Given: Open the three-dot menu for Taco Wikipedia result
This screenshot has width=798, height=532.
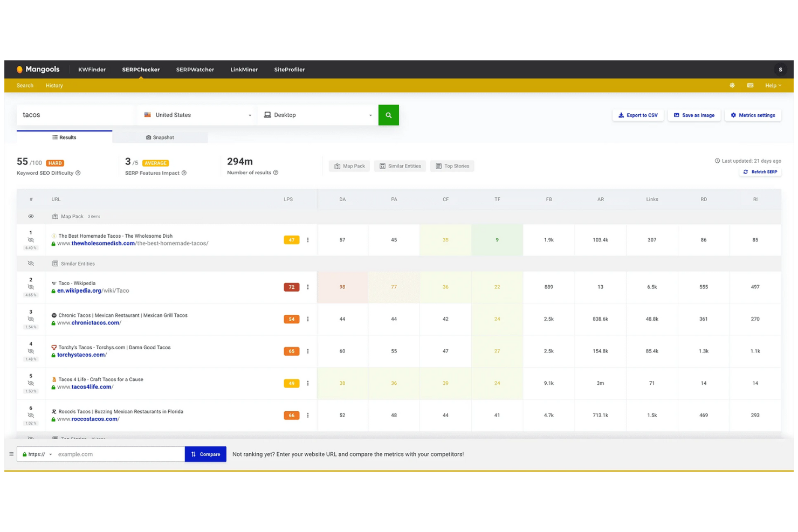Looking at the screenshot, I should 308,287.
